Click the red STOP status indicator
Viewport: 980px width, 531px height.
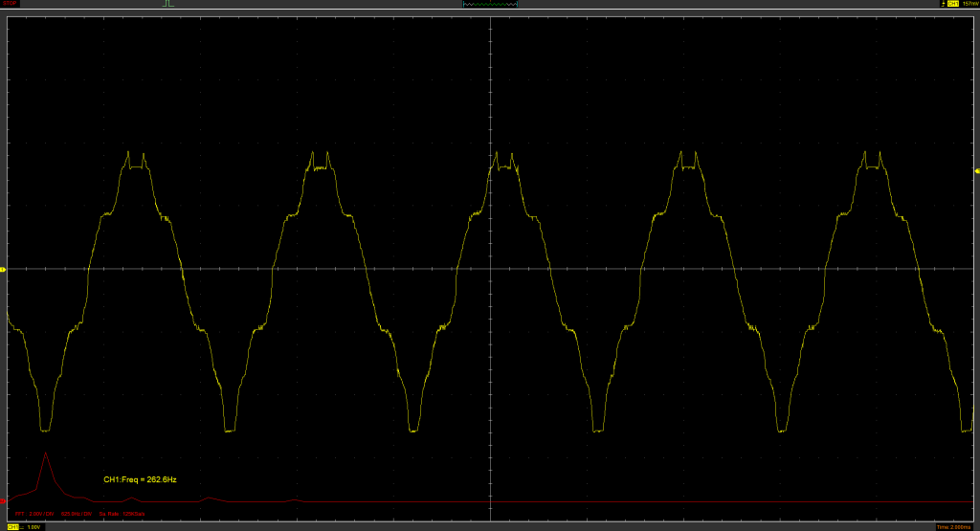(10, 4)
